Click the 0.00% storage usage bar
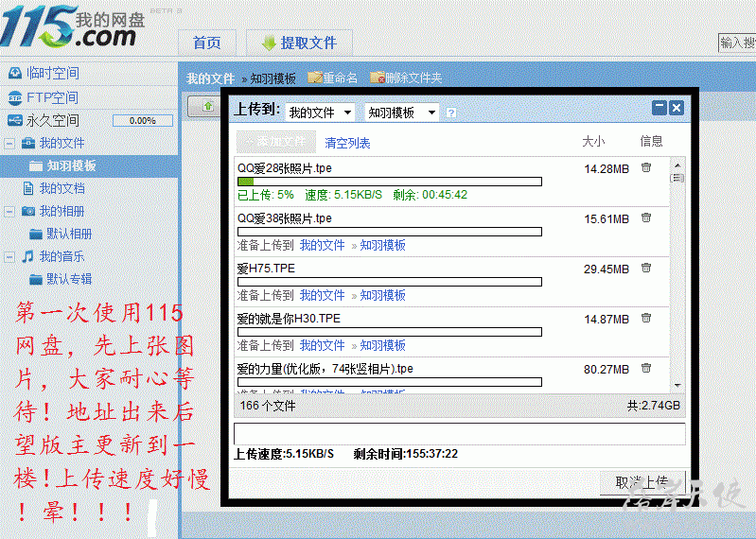 143,120
